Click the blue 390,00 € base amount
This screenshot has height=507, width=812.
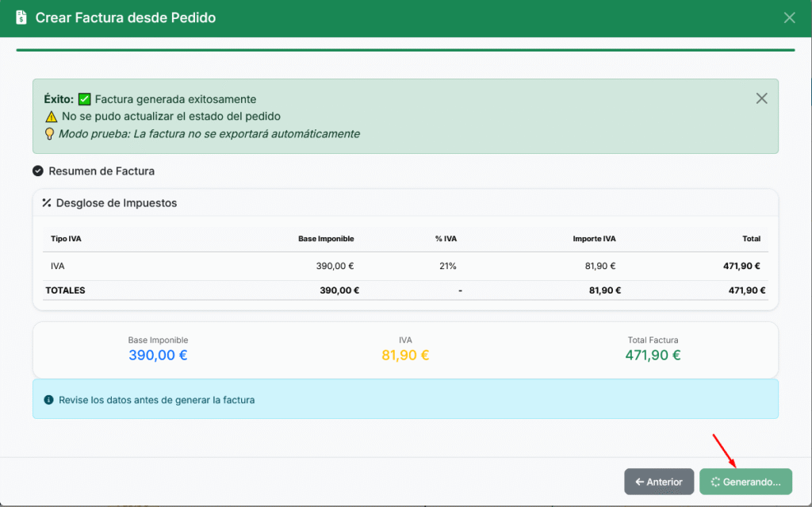click(158, 355)
